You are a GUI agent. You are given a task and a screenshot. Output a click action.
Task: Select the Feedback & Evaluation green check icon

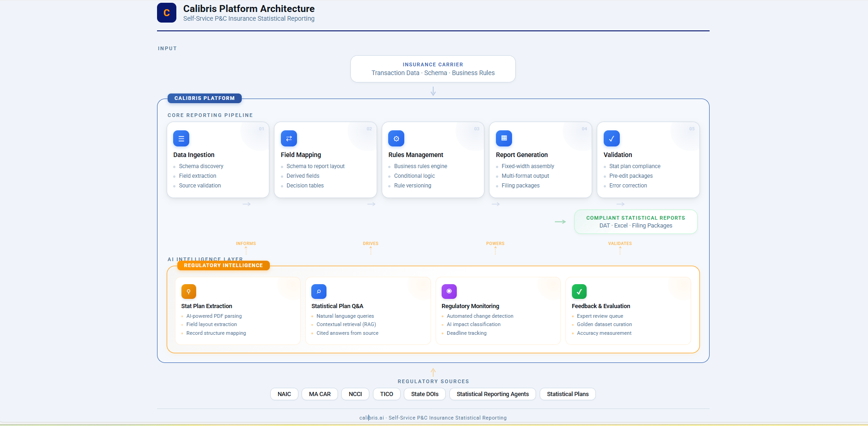coord(579,292)
